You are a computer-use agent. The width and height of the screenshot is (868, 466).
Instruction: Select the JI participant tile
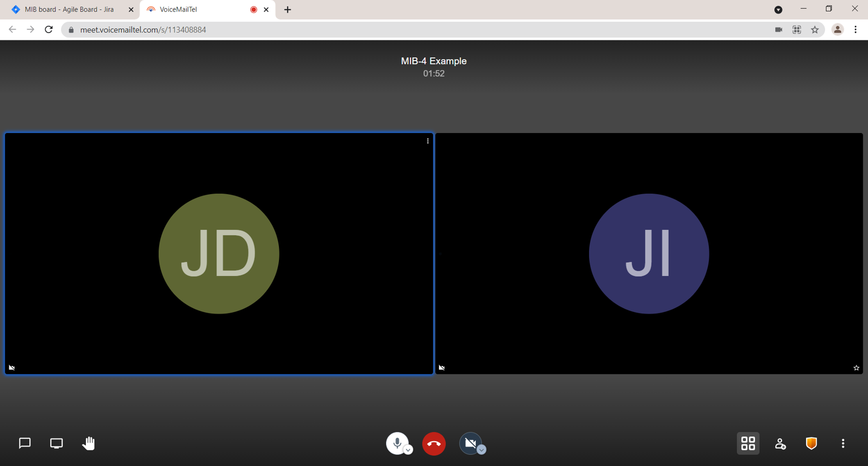649,254
